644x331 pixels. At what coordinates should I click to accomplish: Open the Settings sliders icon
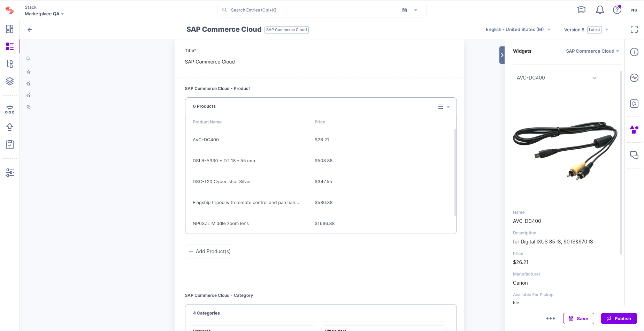tap(10, 173)
